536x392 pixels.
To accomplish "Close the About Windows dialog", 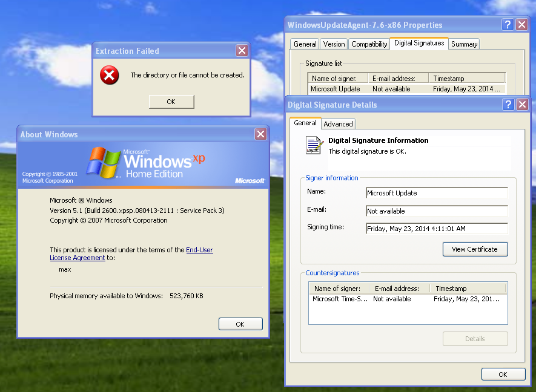I will tap(261, 134).
